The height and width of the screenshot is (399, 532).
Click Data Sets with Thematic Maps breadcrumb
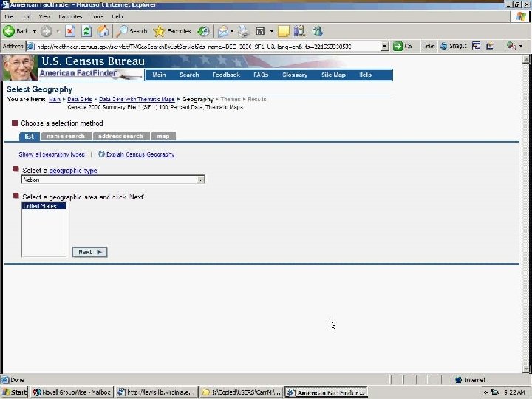[x=137, y=100]
